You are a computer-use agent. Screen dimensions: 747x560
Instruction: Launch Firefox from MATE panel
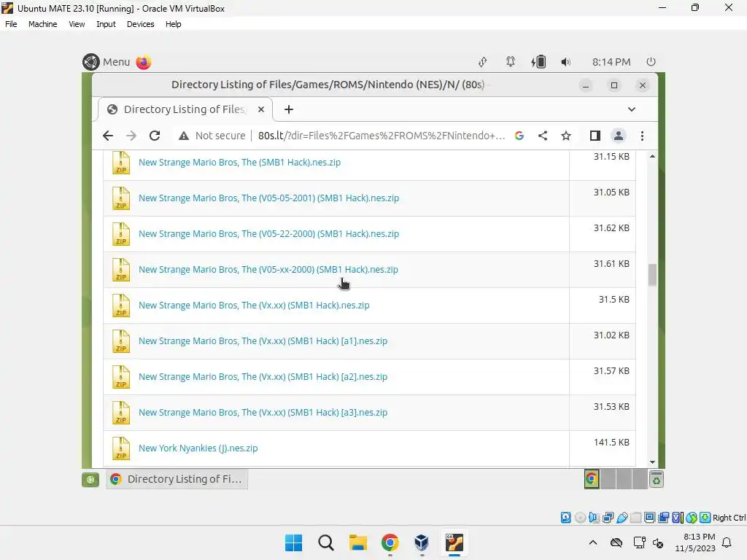click(144, 62)
